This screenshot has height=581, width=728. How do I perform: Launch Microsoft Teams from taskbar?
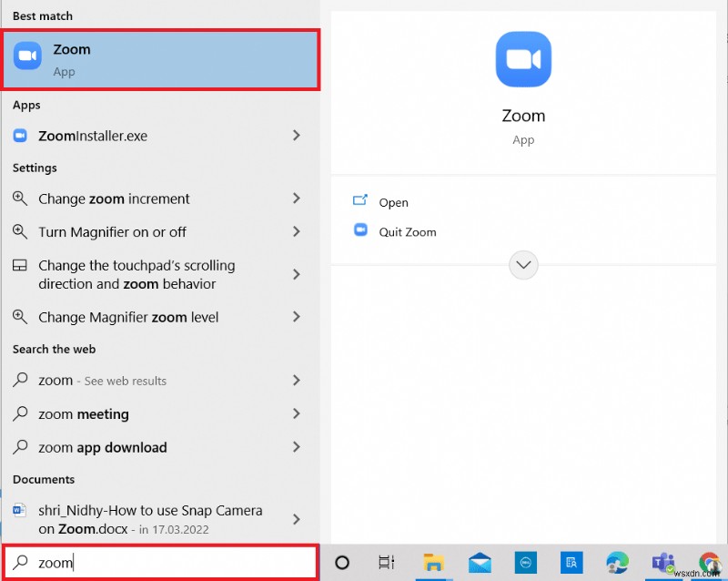[662, 563]
